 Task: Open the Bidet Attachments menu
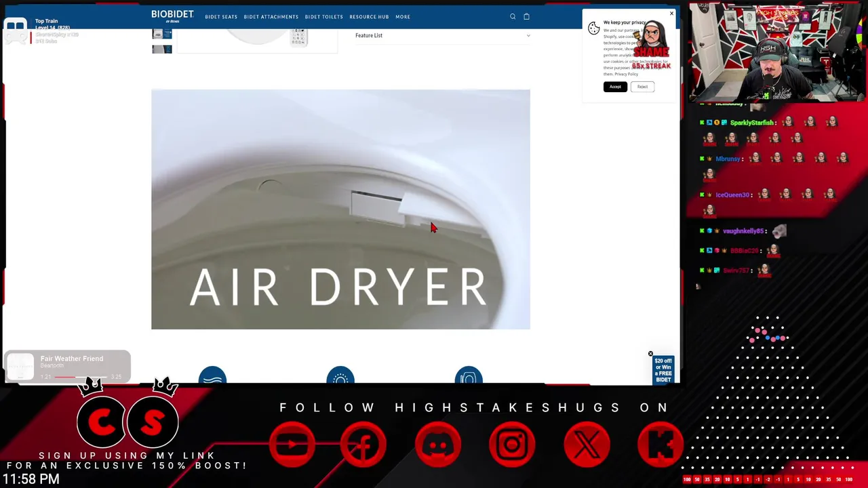tap(271, 17)
